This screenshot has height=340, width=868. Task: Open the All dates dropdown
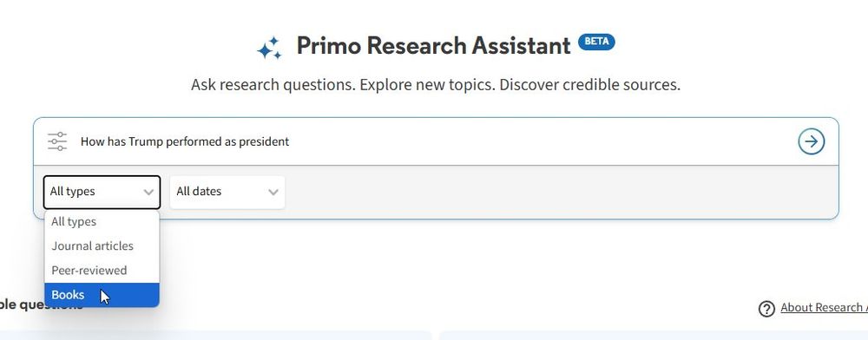[x=227, y=193]
